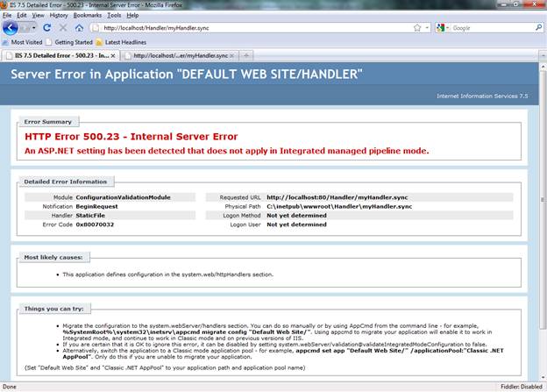
Task: Click the Requested URL http://localhost:80/Handler/myHandler.sync
Action: tap(337, 197)
